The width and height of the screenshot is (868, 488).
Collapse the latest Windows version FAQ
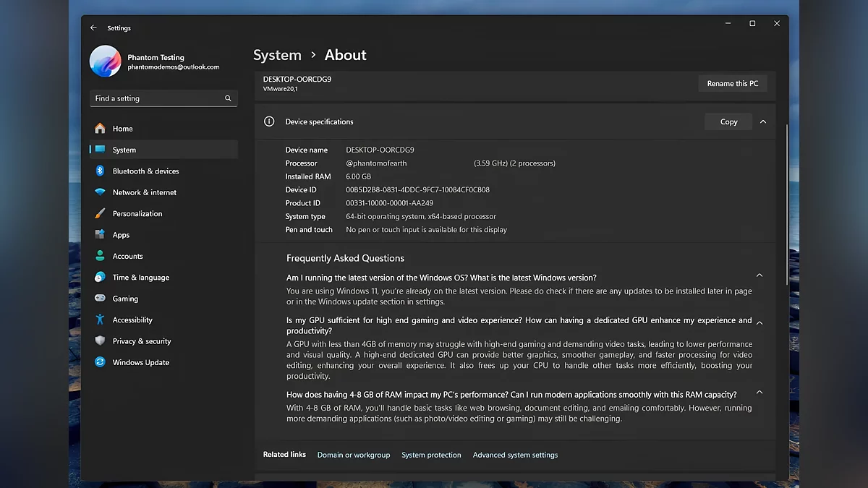point(759,275)
